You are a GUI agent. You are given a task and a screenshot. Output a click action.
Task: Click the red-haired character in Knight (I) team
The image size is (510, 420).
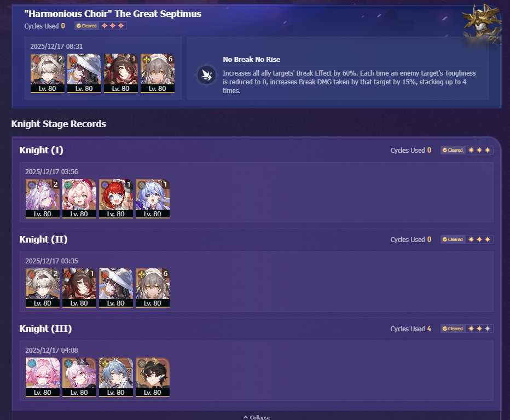(x=116, y=199)
